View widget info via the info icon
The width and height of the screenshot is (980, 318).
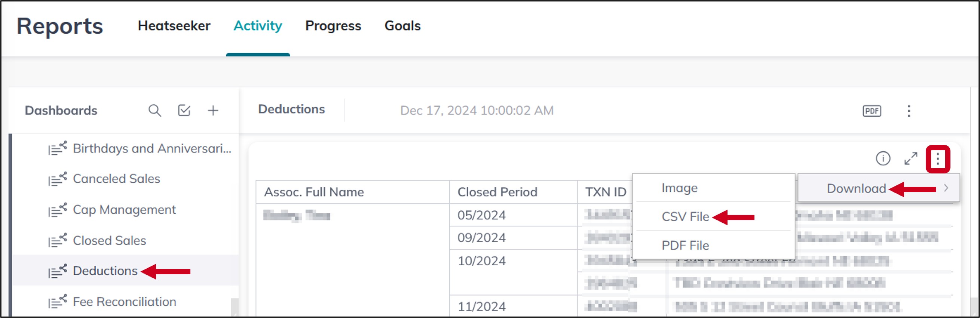point(883,159)
